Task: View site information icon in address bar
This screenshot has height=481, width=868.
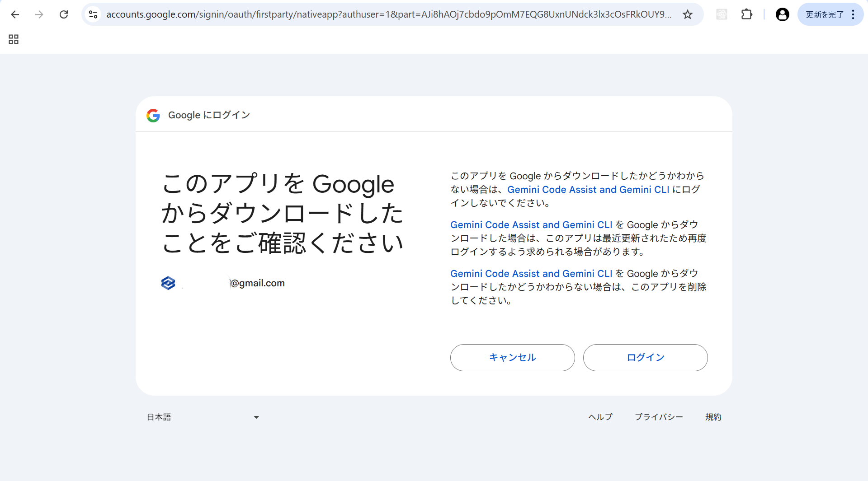Action: (x=93, y=14)
